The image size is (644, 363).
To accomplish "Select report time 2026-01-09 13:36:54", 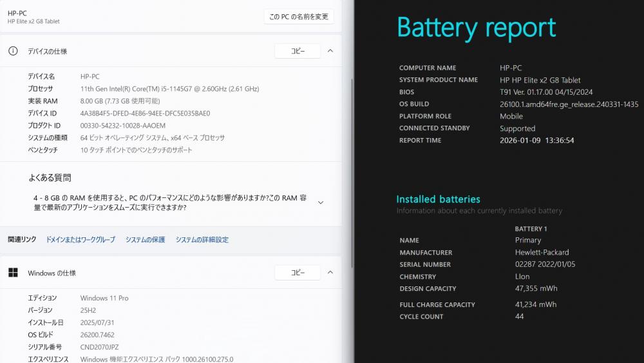I will click(x=537, y=141).
